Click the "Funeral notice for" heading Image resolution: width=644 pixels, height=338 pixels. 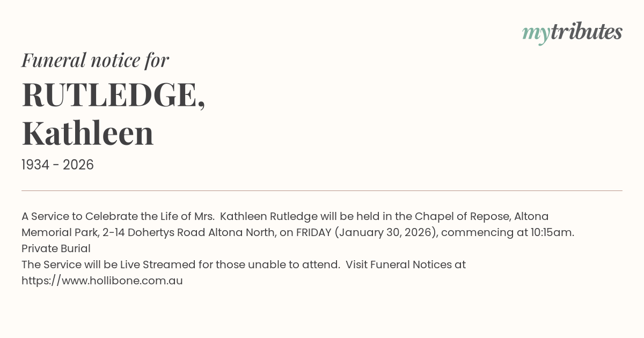[95, 60]
